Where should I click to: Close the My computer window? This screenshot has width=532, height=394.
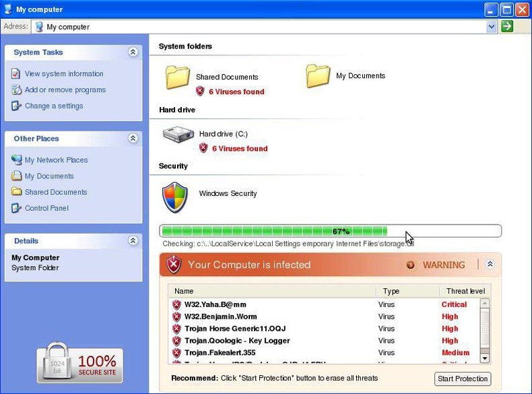[522, 10]
